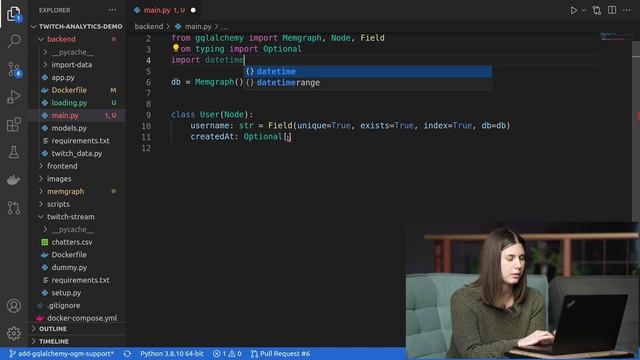Click main.py breadcrumb segment
The height and width of the screenshot is (360, 640).
click(x=193, y=27)
